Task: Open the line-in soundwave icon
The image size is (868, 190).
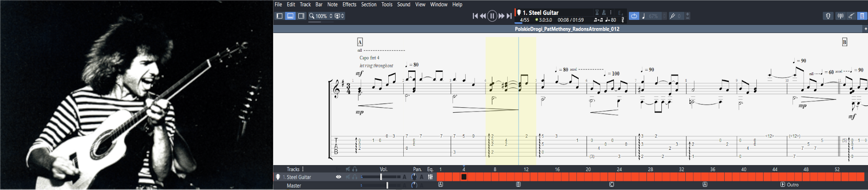Action: (840, 16)
